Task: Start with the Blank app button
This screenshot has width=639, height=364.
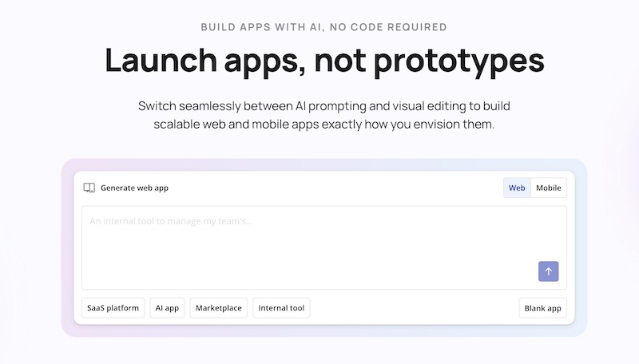Action: [542, 308]
